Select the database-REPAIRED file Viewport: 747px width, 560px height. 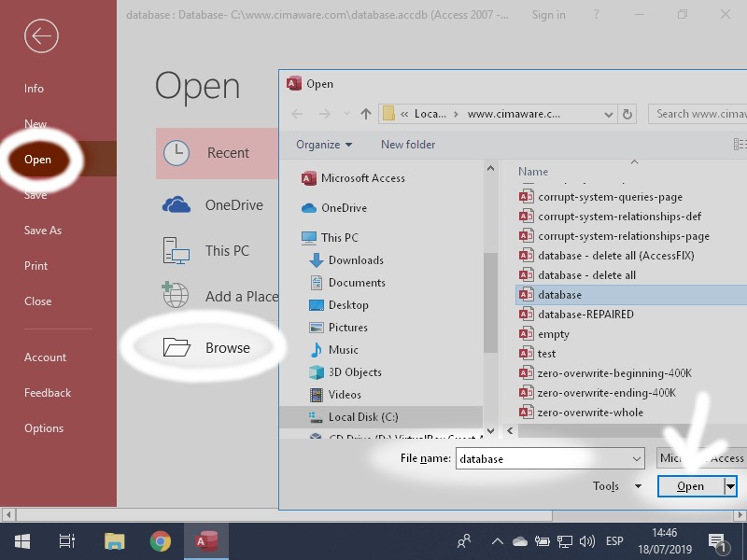(x=585, y=315)
